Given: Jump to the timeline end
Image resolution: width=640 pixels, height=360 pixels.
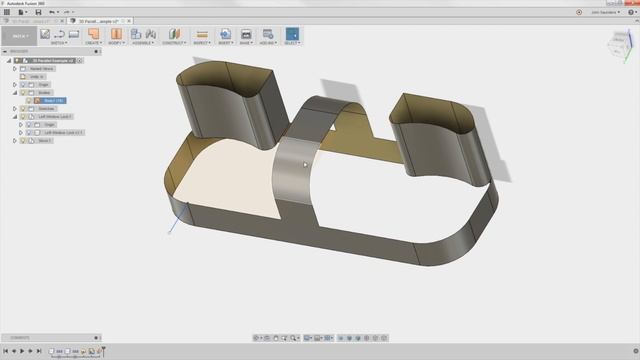Looking at the screenshot, I should (x=39, y=351).
